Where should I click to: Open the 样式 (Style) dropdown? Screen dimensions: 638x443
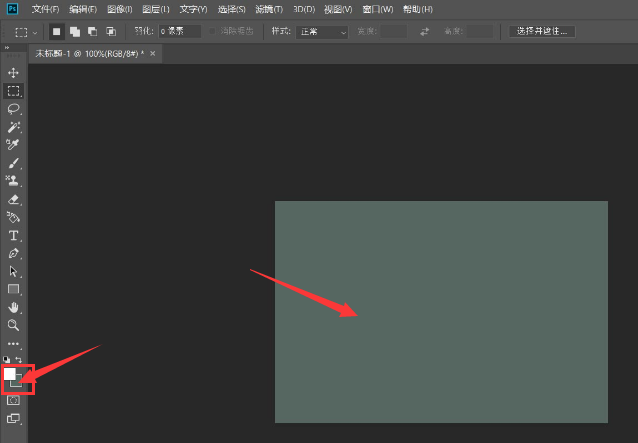[x=322, y=32]
